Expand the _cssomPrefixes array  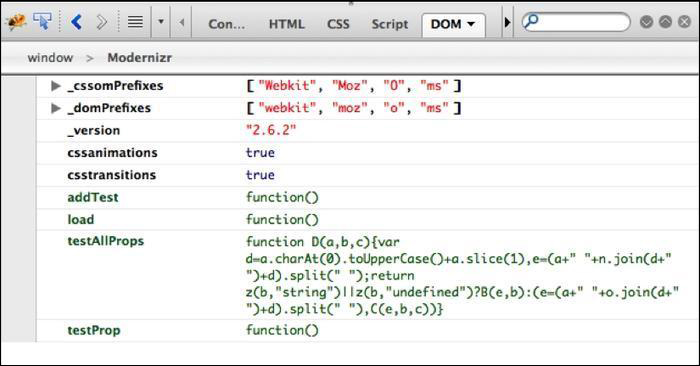pyautogui.click(x=56, y=86)
